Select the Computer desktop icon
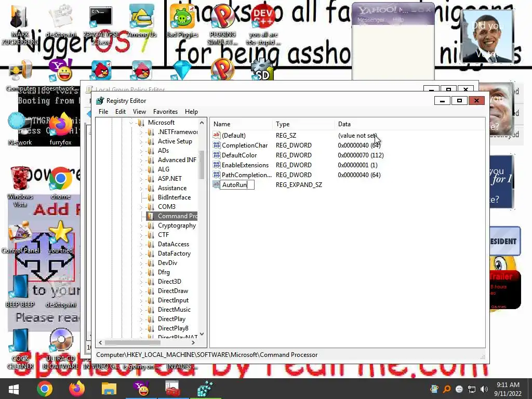 [20, 76]
